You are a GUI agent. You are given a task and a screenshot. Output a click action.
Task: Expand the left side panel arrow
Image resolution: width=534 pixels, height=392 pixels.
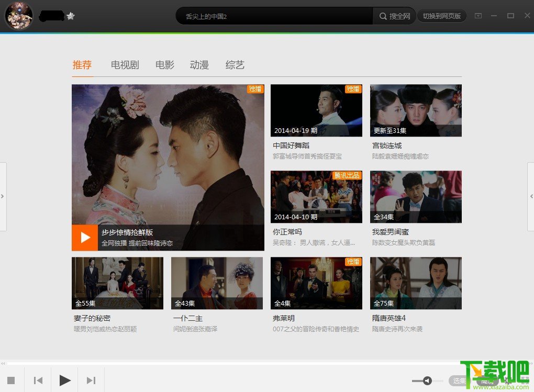pyautogui.click(x=3, y=196)
